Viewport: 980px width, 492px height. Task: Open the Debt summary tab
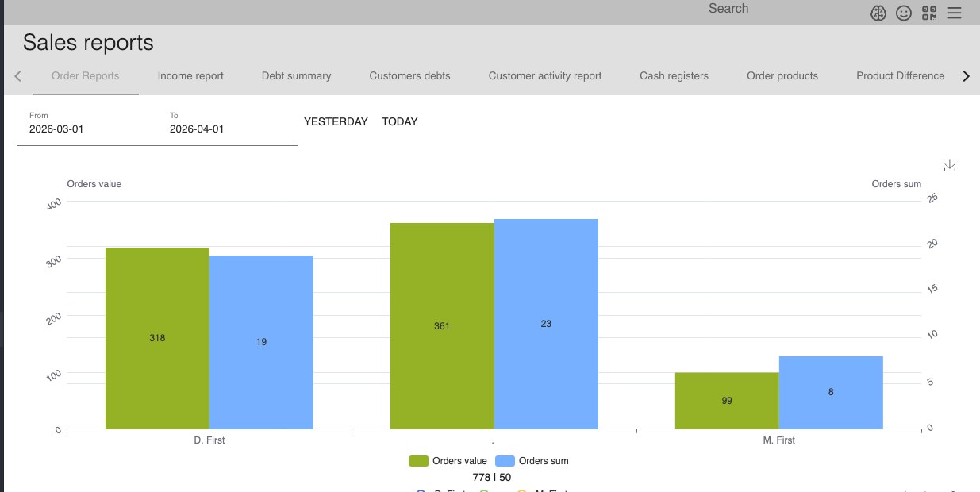click(296, 76)
